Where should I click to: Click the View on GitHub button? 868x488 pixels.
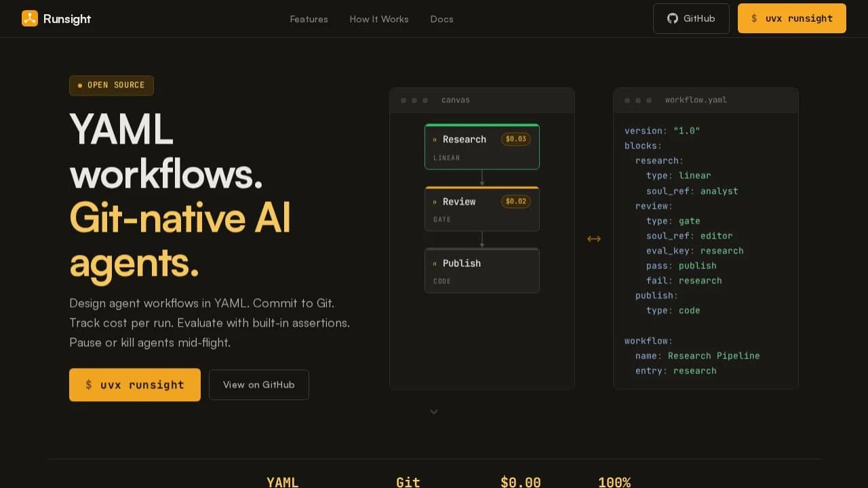tap(259, 385)
